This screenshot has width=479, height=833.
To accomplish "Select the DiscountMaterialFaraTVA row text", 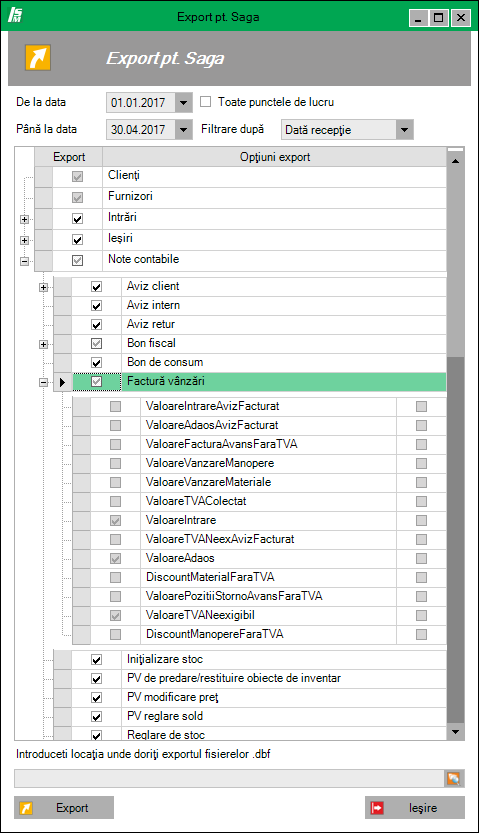I will pyautogui.click(x=210, y=577).
